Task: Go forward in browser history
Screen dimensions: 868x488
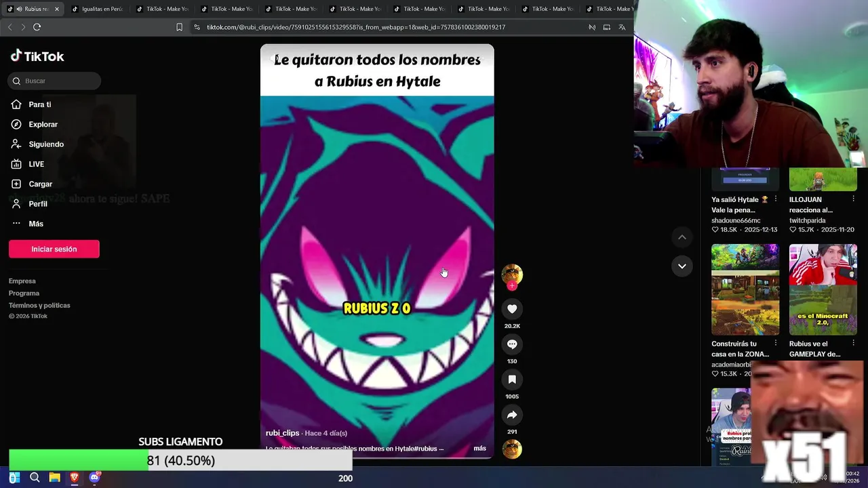Action: 23,27
